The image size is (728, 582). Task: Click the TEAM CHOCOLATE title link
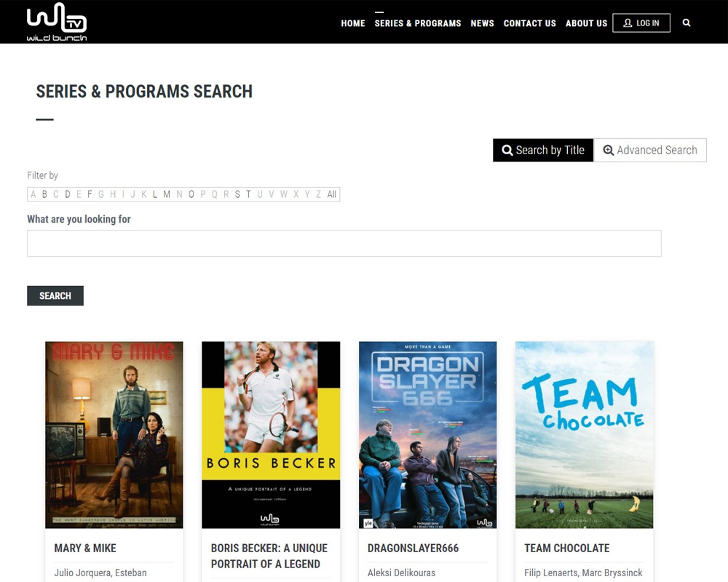click(567, 548)
